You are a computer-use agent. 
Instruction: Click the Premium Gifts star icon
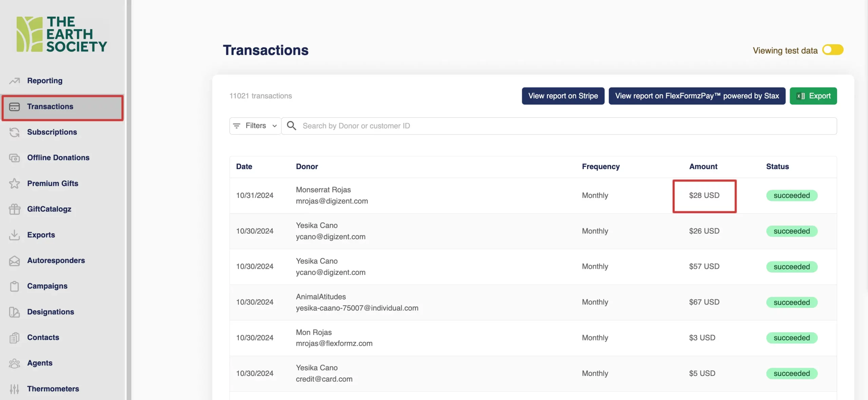tap(14, 183)
